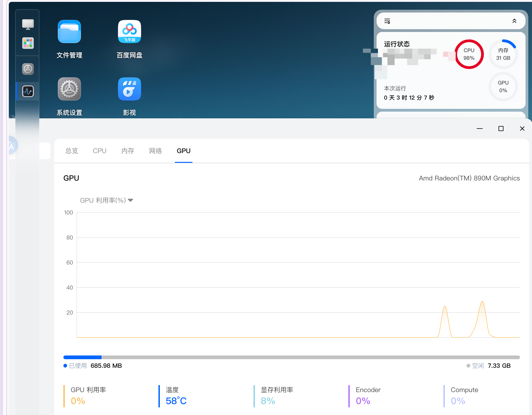Click the GPU 0% gauge widget
This screenshot has height=415, width=532.
[x=503, y=87]
